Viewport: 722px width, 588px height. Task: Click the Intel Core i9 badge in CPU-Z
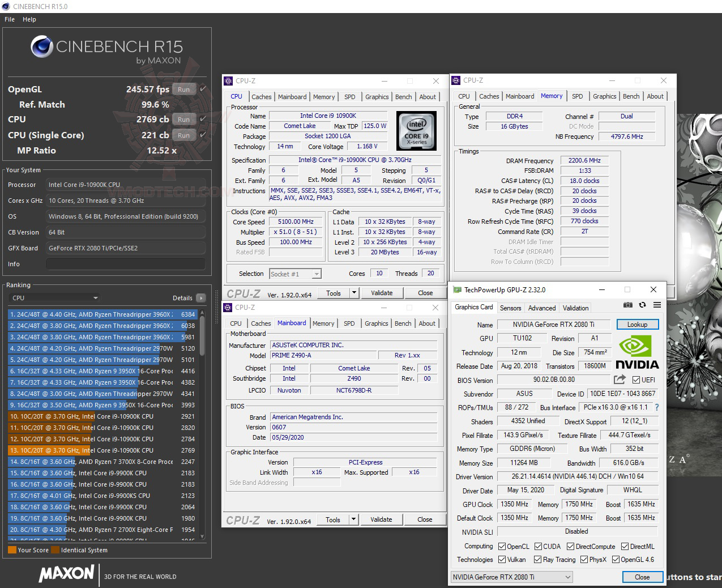pos(416,130)
